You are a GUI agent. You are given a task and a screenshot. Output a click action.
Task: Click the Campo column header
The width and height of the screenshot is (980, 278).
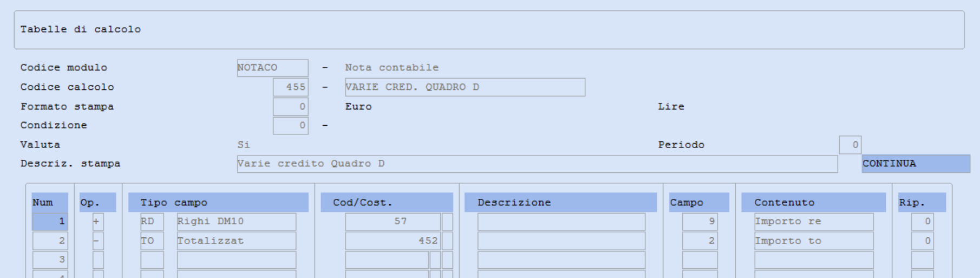click(699, 202)
